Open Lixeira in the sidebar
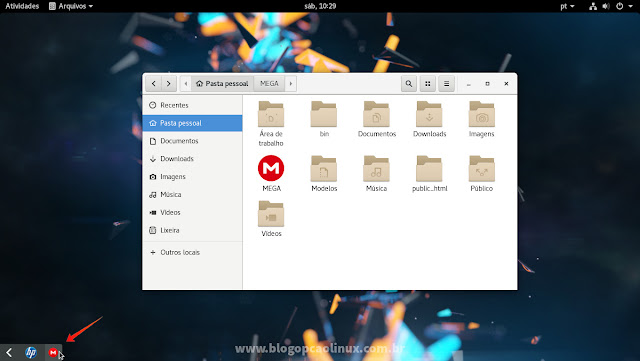This screenshot has width=640, height=361. point(192,230)
